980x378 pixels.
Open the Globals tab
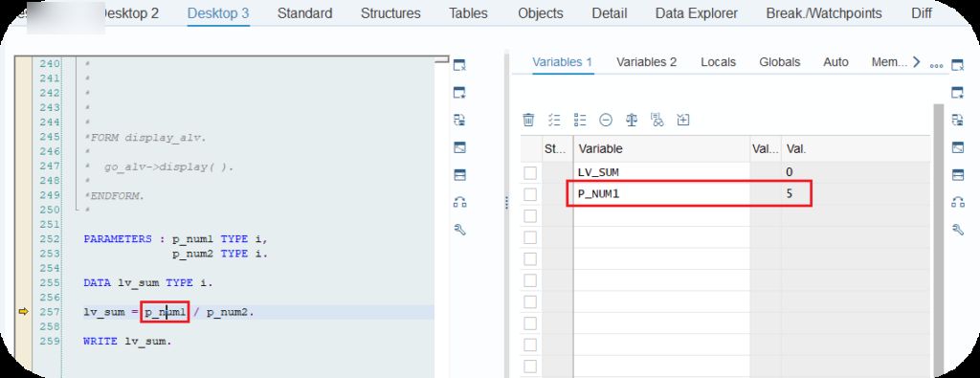pyautogui.click(x=779, y=62)
